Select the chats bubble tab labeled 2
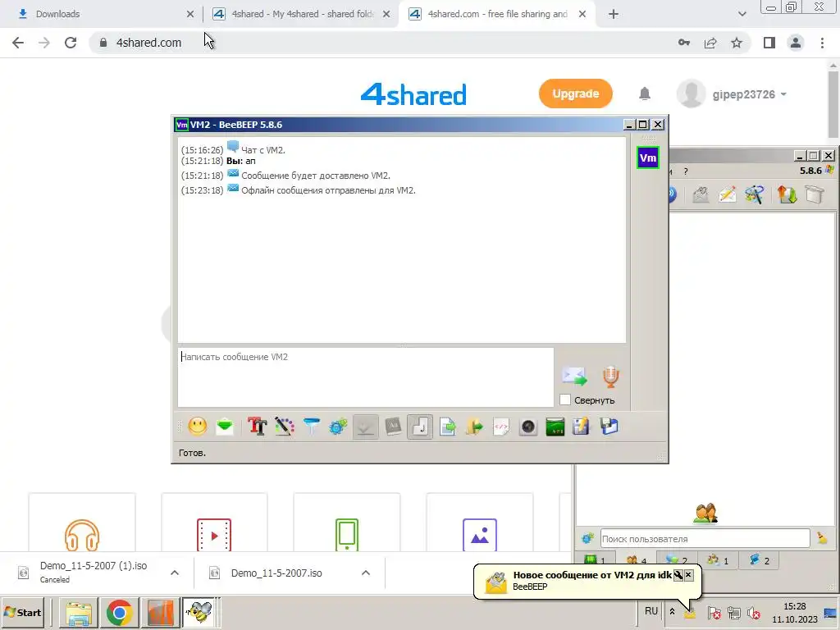Screen dimensions: 840x630 [x=677, y=560]
